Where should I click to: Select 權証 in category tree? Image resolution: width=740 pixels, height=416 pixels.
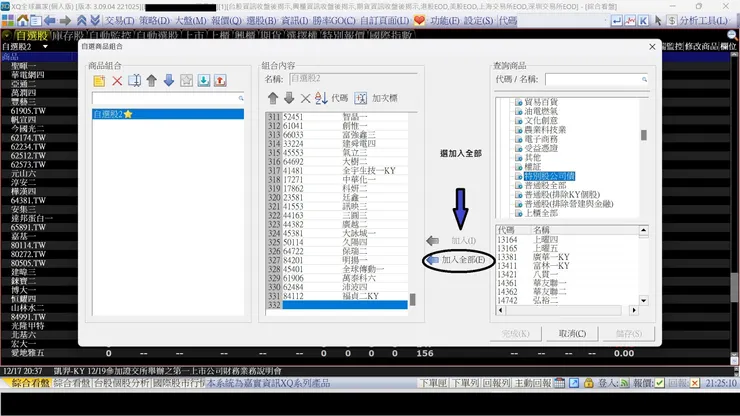coord(532,167)
